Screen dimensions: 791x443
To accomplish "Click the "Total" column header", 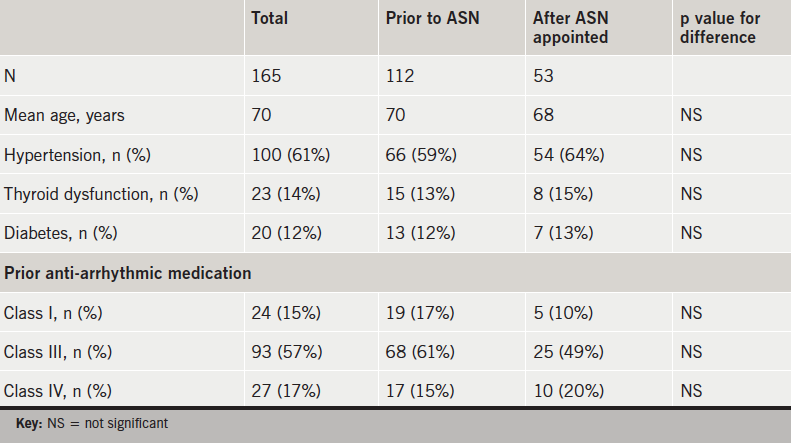I will [269, 18].
